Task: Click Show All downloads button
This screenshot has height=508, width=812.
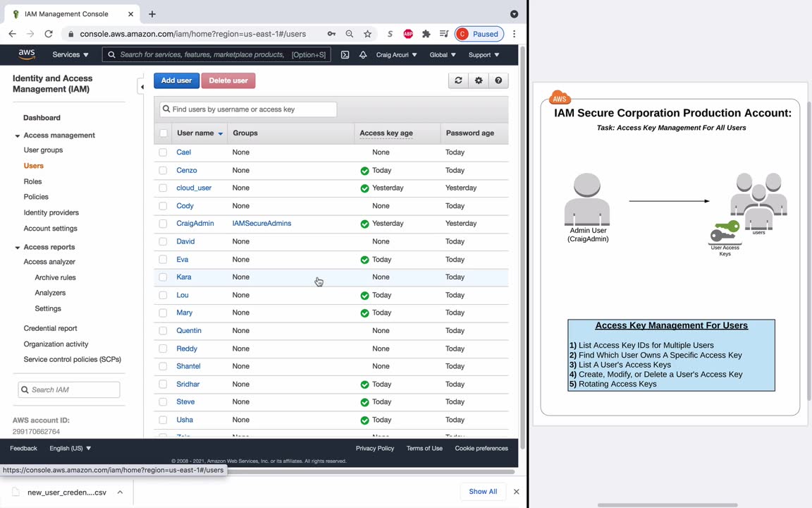Action: (x=483, y=491)
